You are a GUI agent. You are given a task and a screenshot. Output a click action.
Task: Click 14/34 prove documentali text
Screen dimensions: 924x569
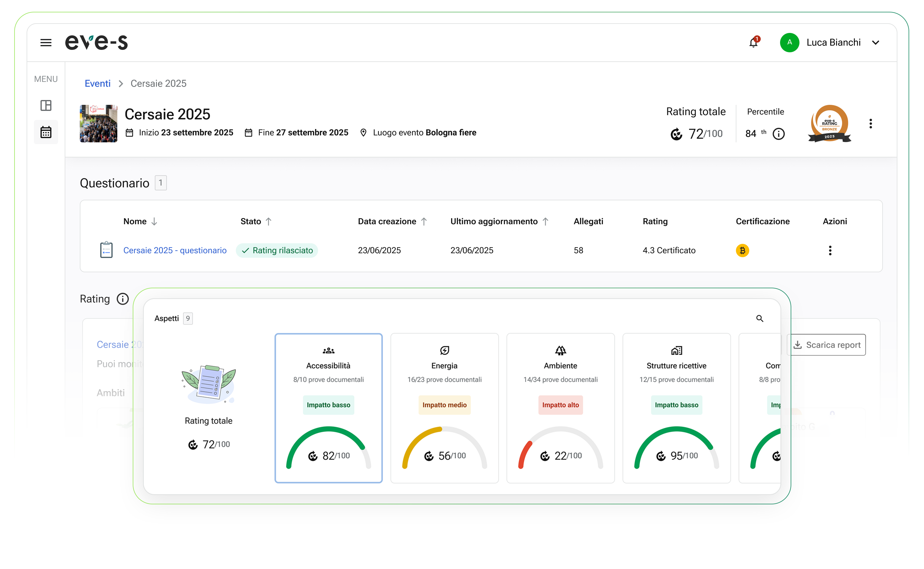(x=560, y=379)
